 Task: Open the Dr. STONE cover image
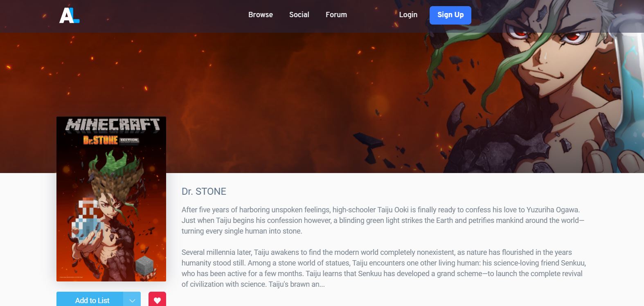111,199
